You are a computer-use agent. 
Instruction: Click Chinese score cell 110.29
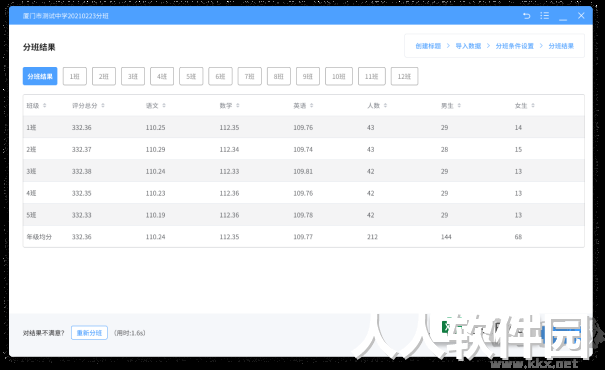pyautogui.click(x=155, y=149)
